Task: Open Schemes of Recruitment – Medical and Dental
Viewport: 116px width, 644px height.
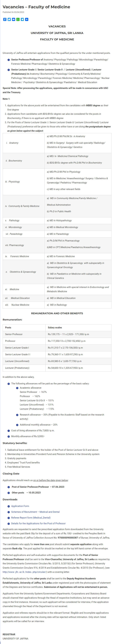Action: (35, 512)
